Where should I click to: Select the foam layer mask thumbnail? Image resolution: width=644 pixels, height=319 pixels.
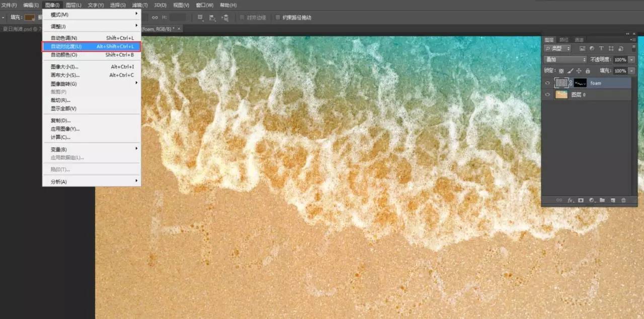[x=580, y=83]
